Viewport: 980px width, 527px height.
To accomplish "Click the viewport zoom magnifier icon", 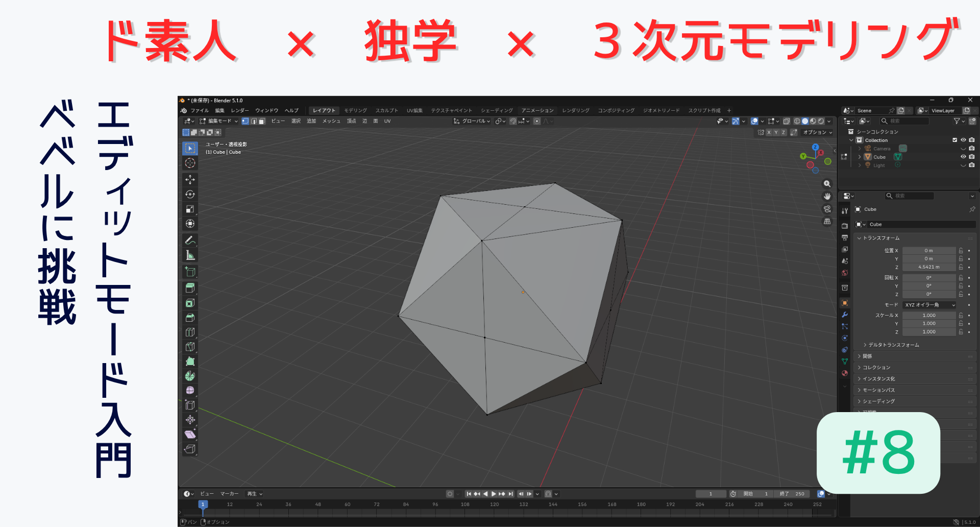I will pyautogui.click(x=827, y=184).
